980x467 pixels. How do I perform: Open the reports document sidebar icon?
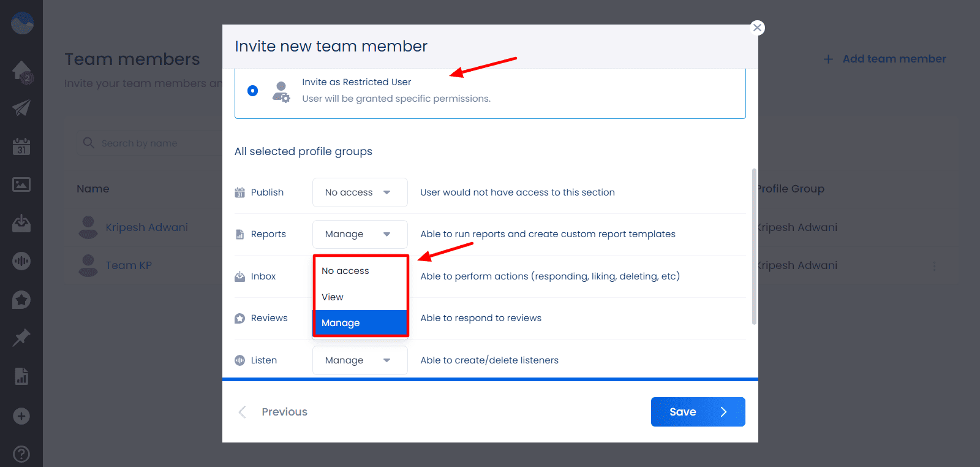[x=21, y=376]
